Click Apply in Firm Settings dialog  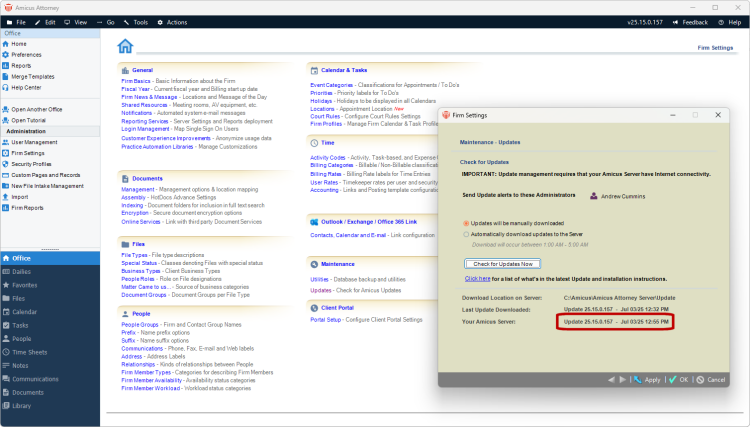(x=648, y=380)
